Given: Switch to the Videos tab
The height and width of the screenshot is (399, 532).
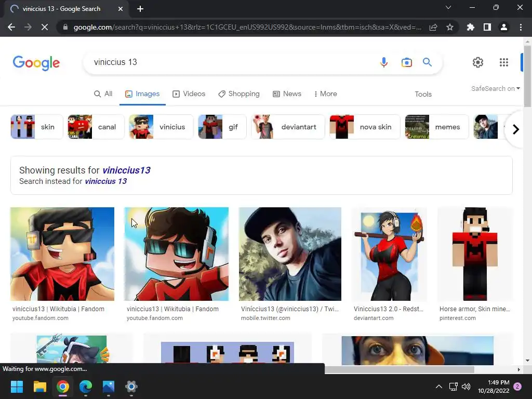Looking at the screenshot, I should (189, 94).
